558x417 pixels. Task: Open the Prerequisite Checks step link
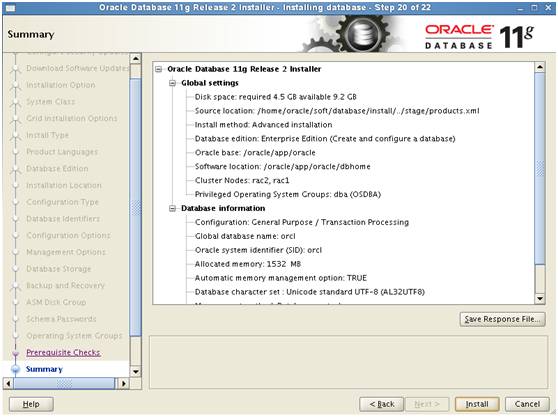pos(63,353)
